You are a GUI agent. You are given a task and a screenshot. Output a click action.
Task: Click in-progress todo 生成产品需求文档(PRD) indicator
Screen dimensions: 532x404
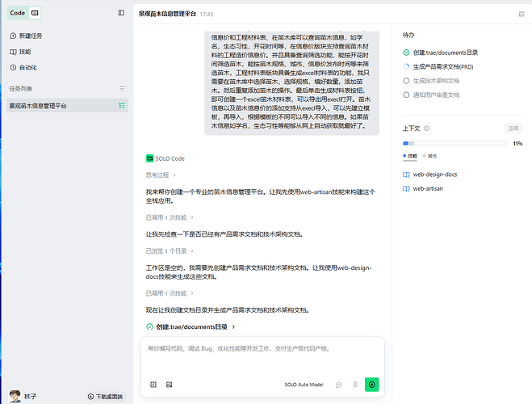406,67
